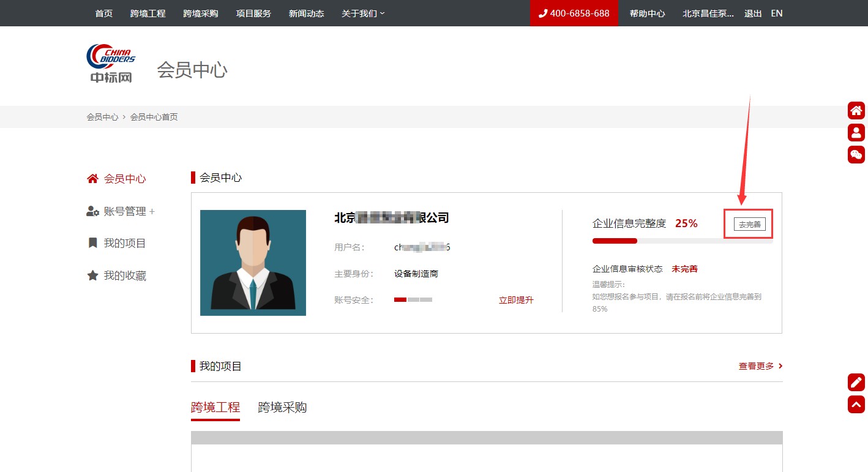
Task: Click the company name heading
Action: 392,218
